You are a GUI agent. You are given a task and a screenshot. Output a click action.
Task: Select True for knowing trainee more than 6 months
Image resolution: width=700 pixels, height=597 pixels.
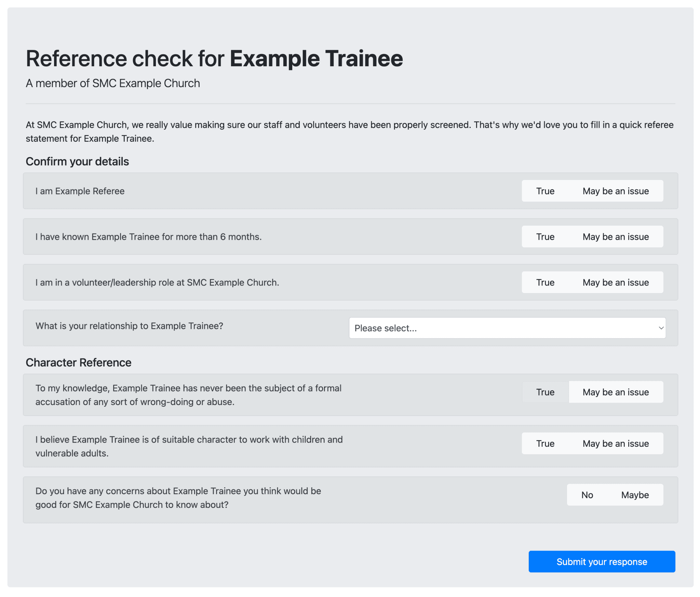point(545,236)
